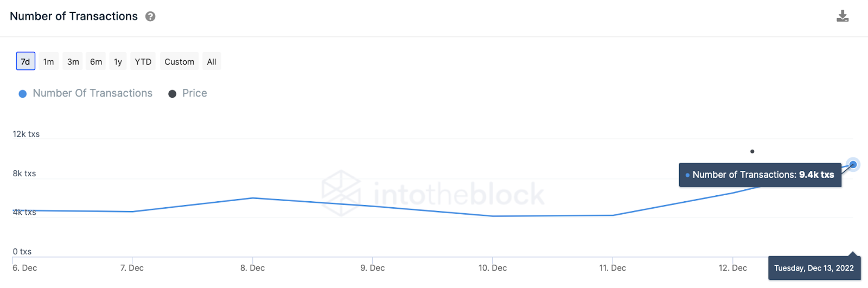Click the download chart icon
The image size is (868, 288).
click(842, 16)
